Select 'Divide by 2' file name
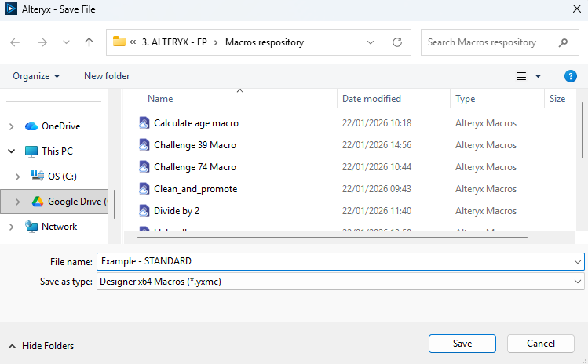The height and width of the screenshot is (364, 588). click(177, 211)
